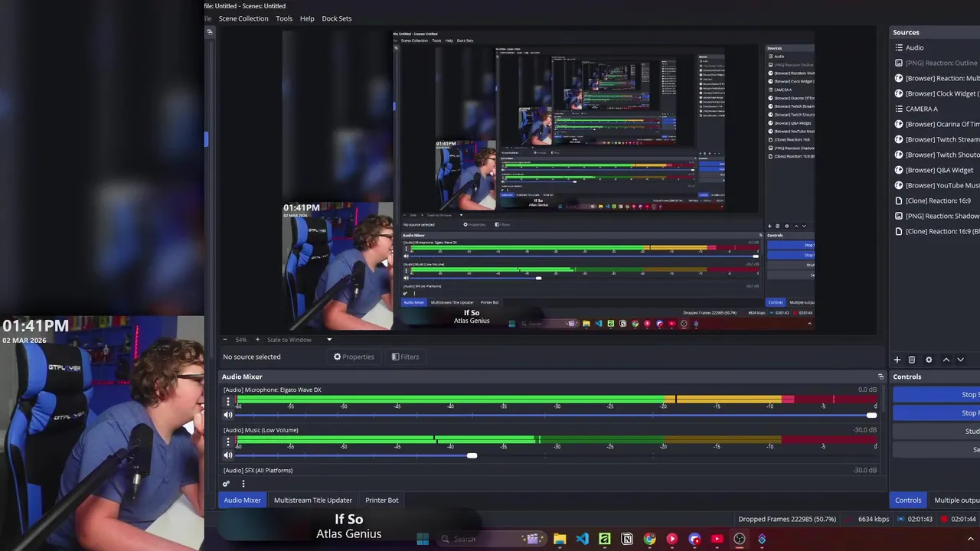Image resolution: width=980 pixels, height=551 pixels.
Task: Switch to the Printer Bot tab
Action: click(382, 500)
